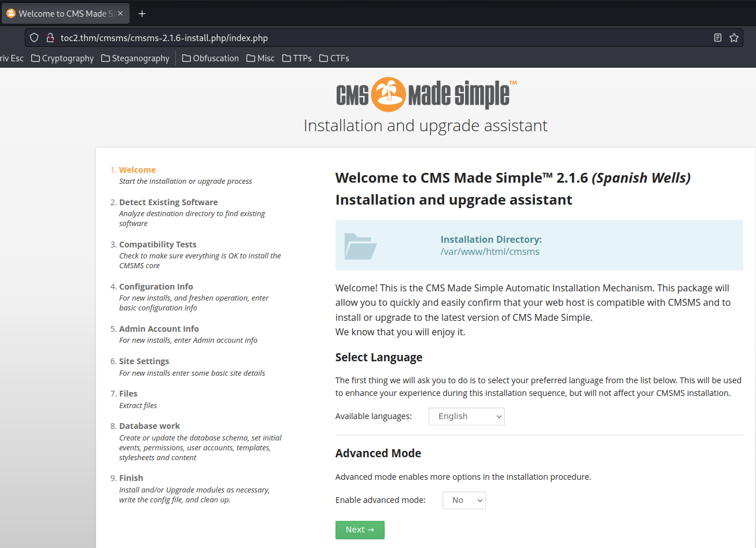The width and height of the screenshot is (756, 548).
Task: Select step 8 Database work
Action: coord(149,426)
